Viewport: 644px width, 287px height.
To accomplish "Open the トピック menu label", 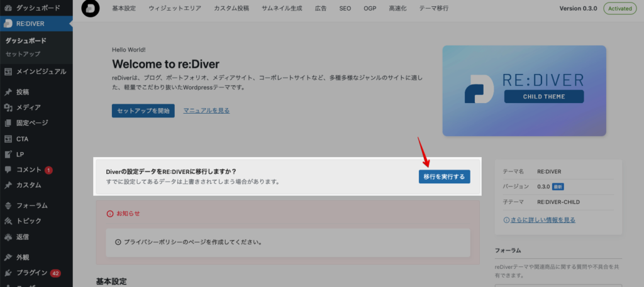I will pyautogui.click(x=29, y=221).
